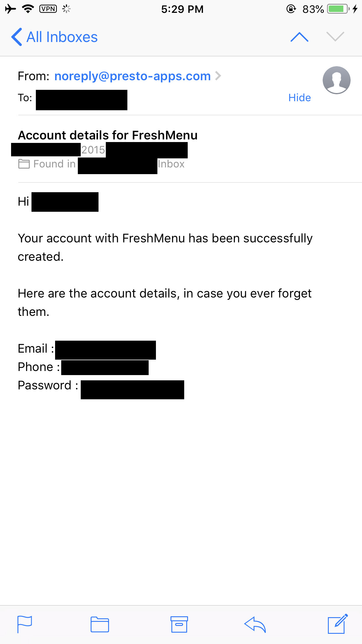Go to previous message with up arrow
The height and width of the screenshot is (644, 362).
point(299,37)
